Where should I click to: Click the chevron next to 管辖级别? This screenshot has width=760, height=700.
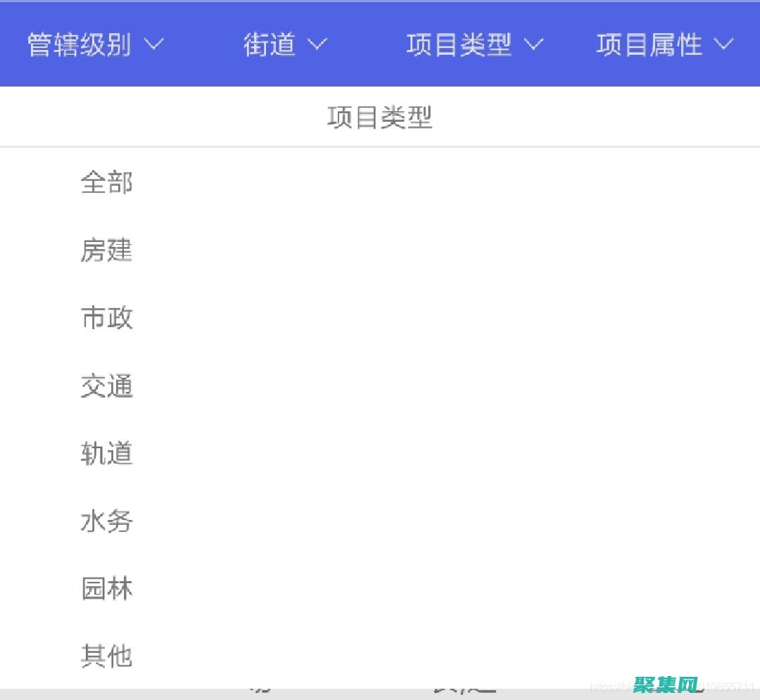(153, 45)
